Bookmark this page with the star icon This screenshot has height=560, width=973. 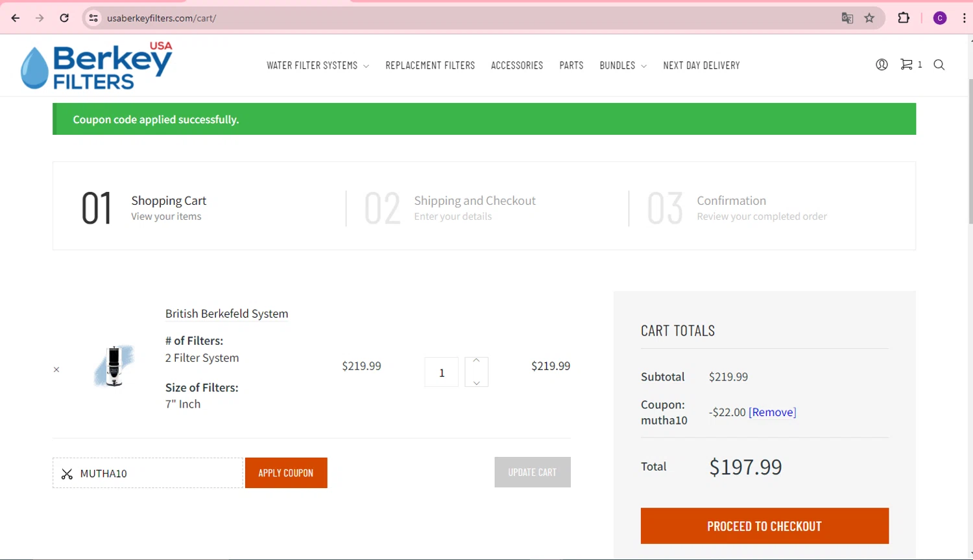(x=869, y=18)
